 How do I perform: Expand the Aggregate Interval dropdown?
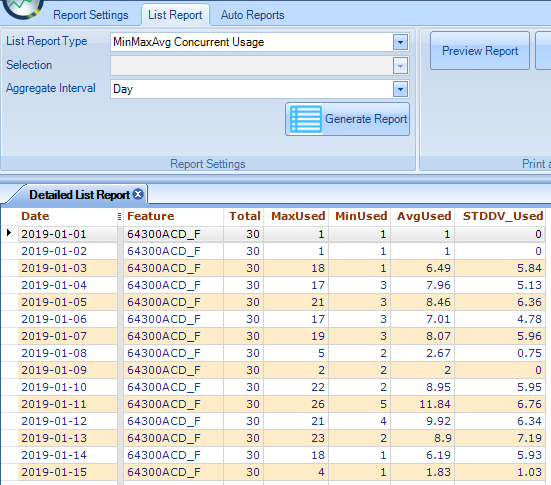(x=400, y=89)
